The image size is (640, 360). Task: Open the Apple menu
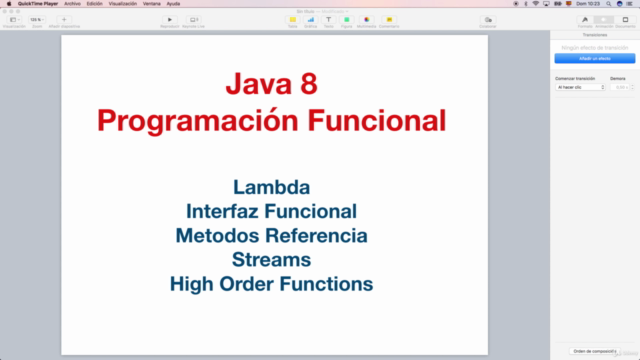(9, 4)
